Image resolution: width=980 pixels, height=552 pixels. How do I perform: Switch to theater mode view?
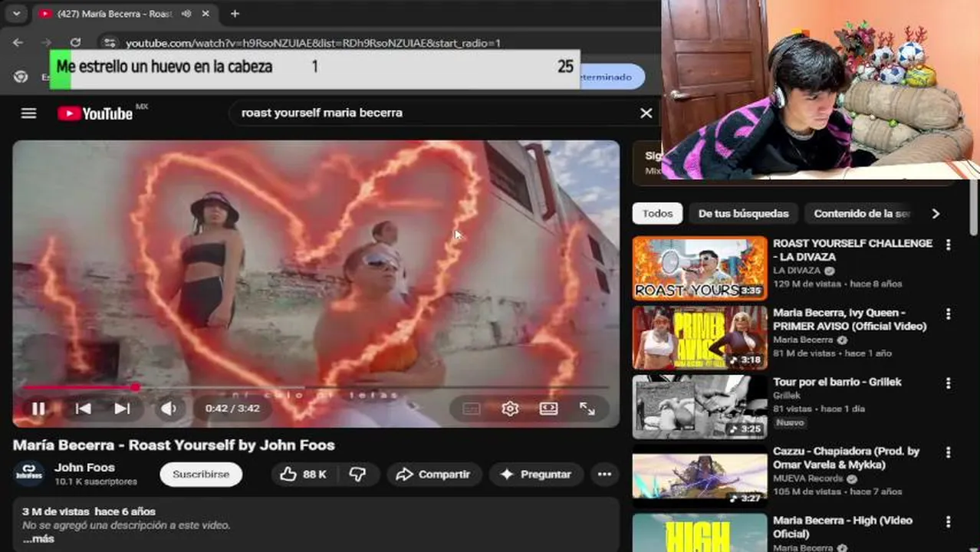548,409
